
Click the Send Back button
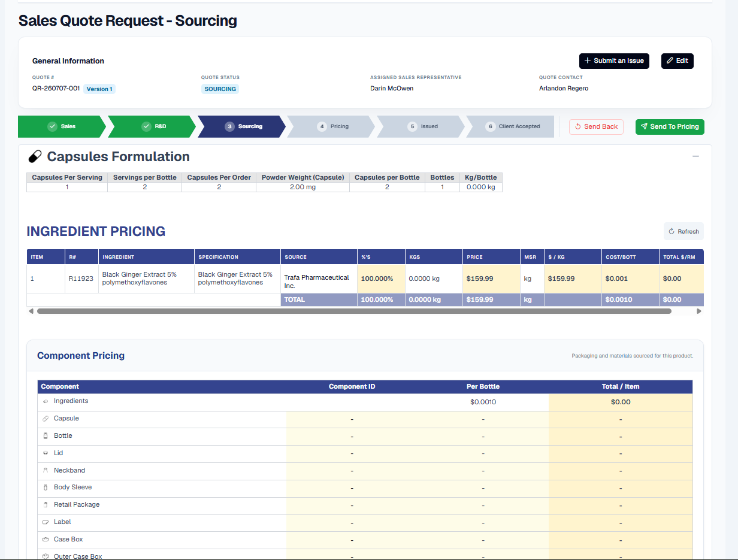click(x=596, y=126)
